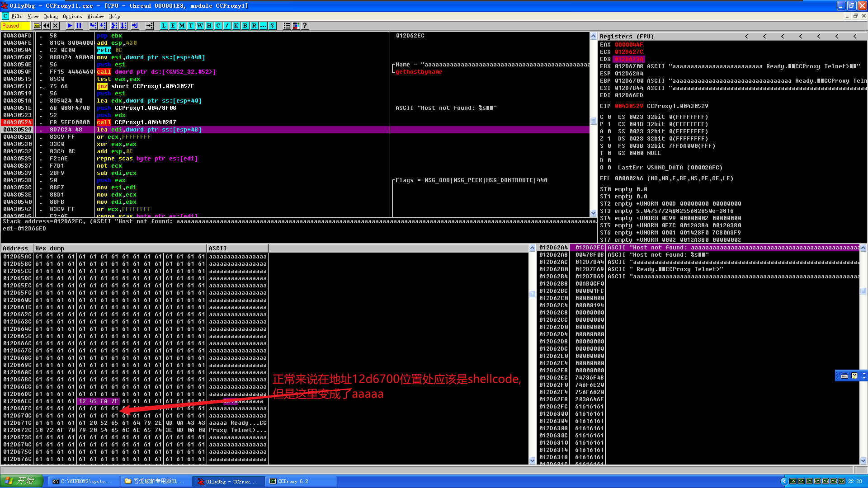This screenshot has height=488, width=868.
Task: Switch to C:\WINDOWS\syste... taskbar window
Action: [x=84, y=481]
